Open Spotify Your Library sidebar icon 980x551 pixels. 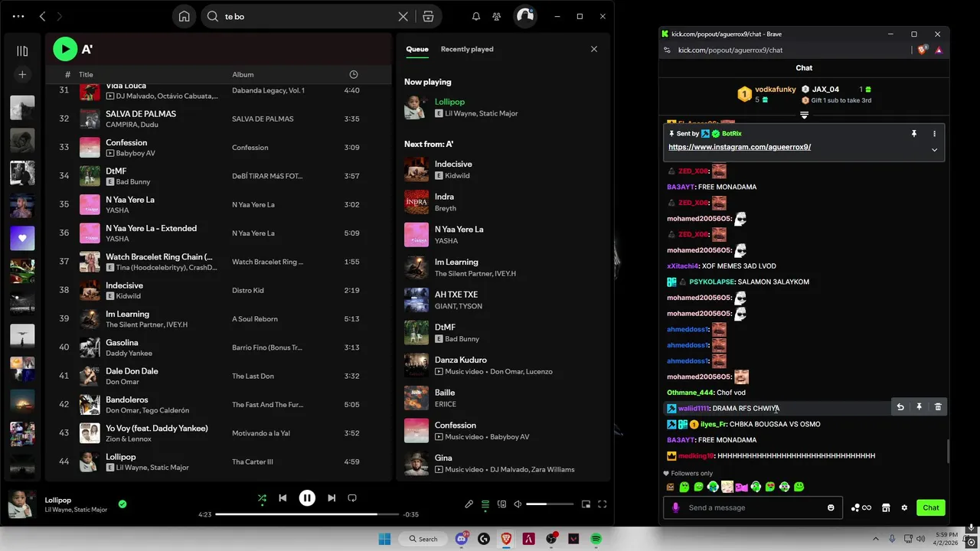[x=22, y=51]
